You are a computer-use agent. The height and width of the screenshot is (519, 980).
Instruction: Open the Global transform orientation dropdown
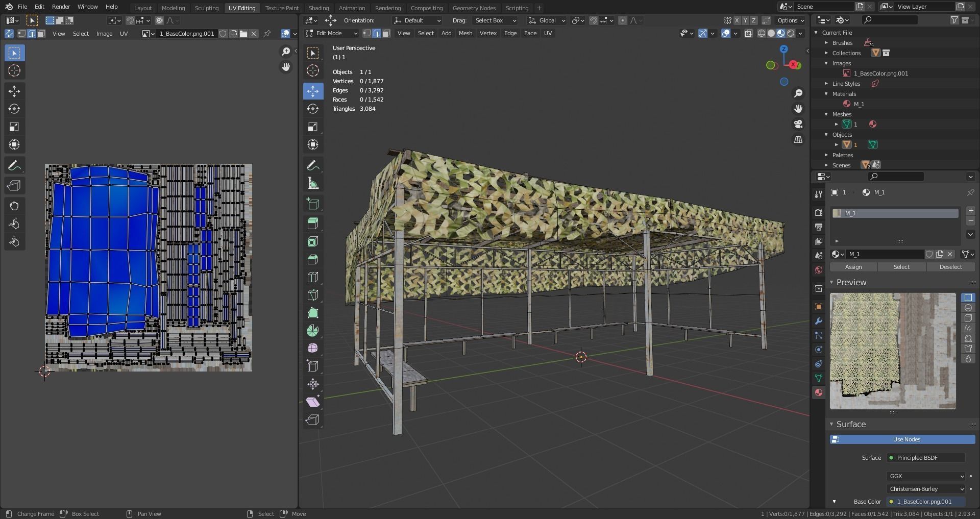coord(547,20)
